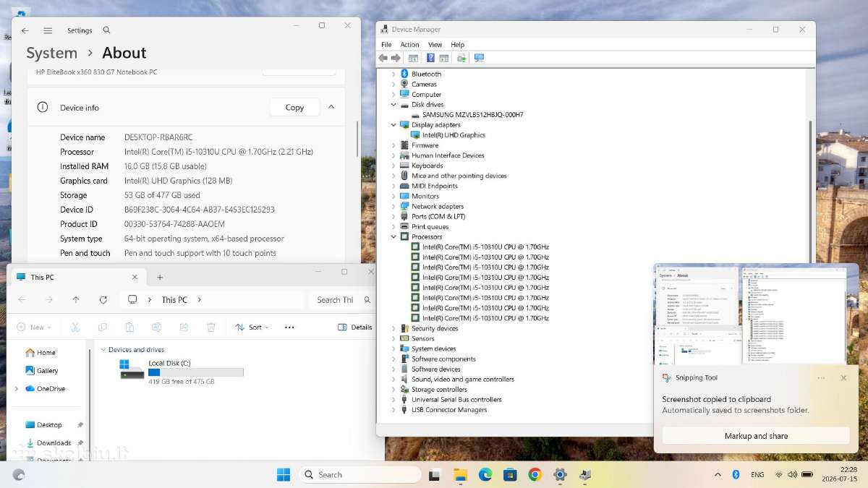868x488 pixels.
Task: Expand the Keyboards category
Action: click(x=393, y=166)
